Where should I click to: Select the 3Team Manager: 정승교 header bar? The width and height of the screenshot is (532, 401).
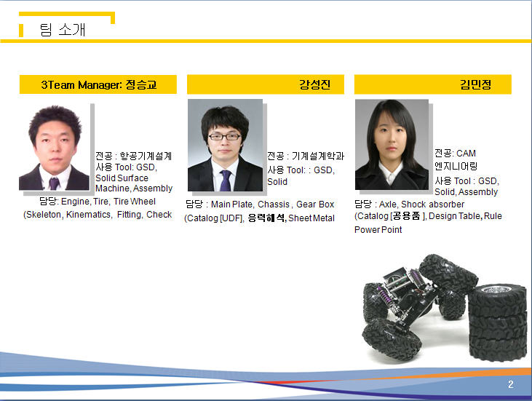pyautogui.click(x=98, y=85)
